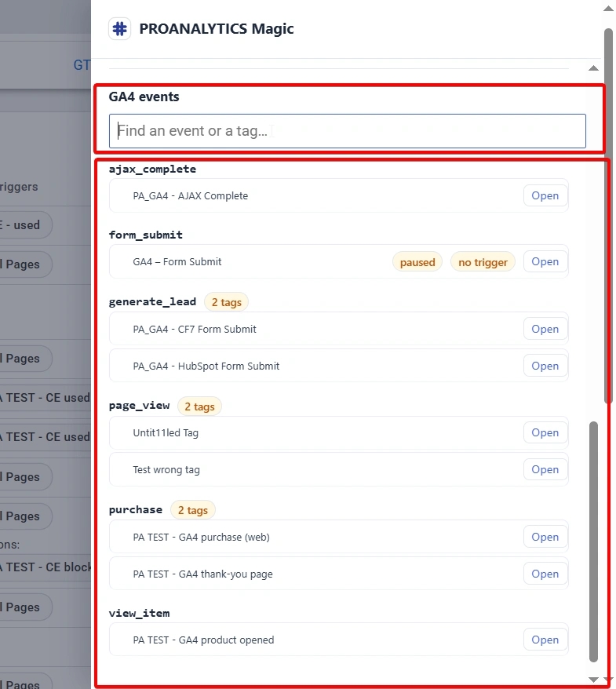This screenshot has height=689, width=616.
Task: Open the PA TEST - GA4 thank-you page tag
Action: click(545, 574)
